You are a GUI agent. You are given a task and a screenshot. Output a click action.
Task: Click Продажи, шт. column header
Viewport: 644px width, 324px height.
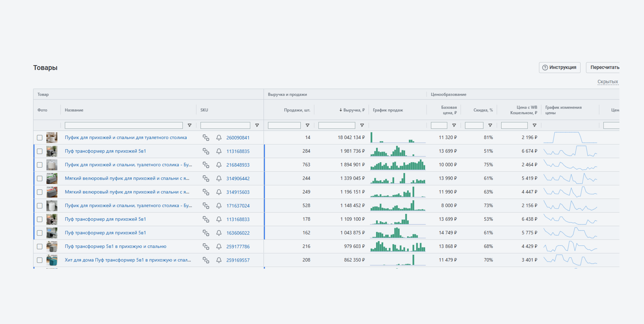click(297, 110)
